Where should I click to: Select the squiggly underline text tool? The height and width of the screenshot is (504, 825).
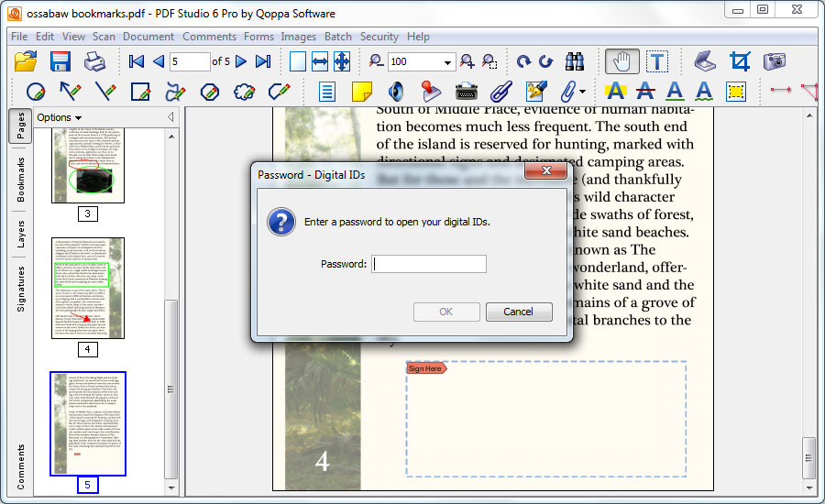point(704,92)
